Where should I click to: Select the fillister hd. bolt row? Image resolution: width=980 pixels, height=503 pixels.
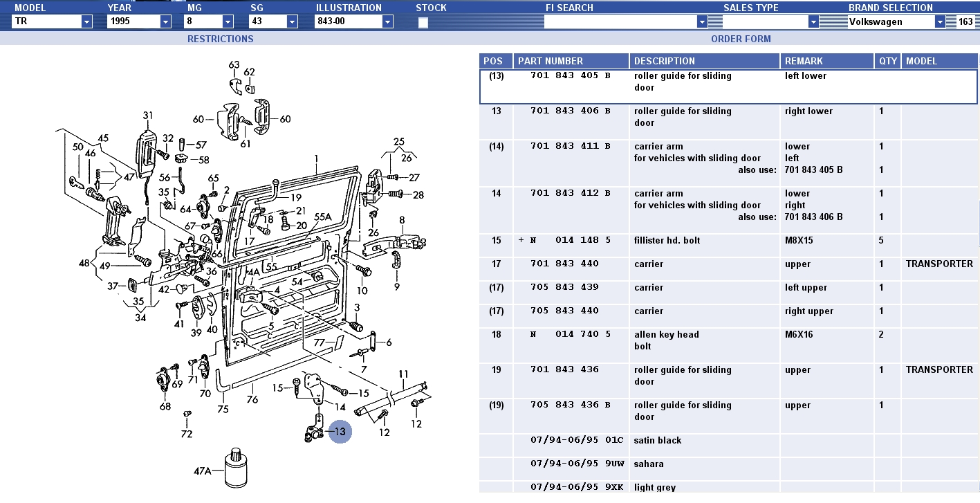tap(667, 240)
